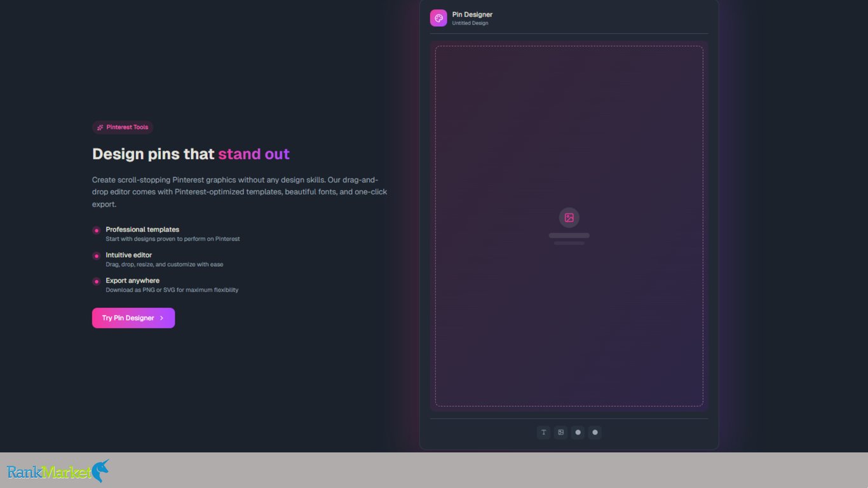Click the Pinterest Tools badge label
Viewport: 868px width, 488px height.
[127, 127]
